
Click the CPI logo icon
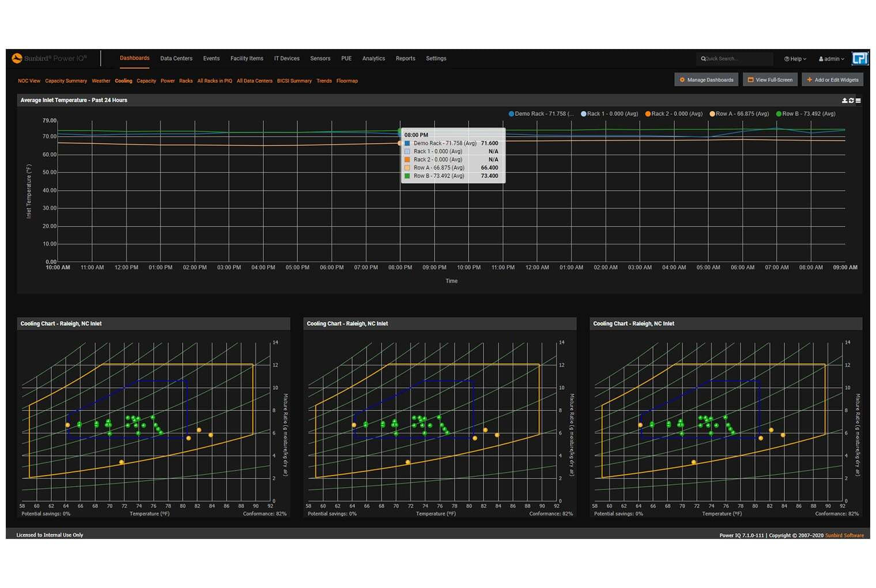(x=859, y=58)
